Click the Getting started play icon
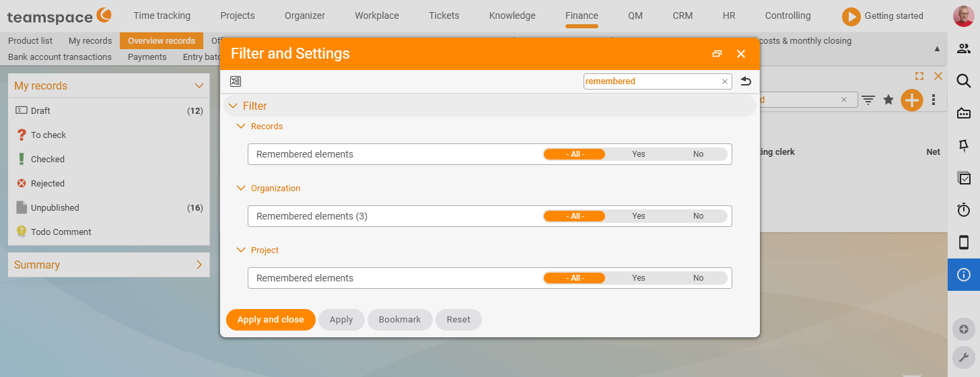980x377 pixels. [x=851, y=16]
